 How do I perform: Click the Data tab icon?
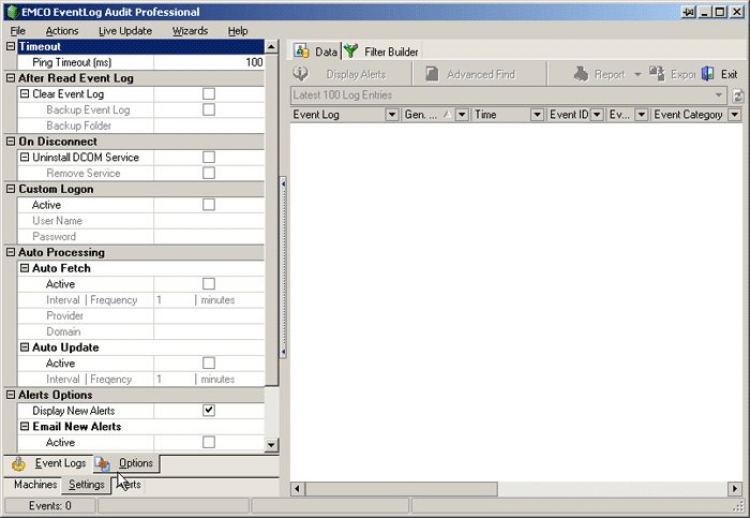point(301,51)
